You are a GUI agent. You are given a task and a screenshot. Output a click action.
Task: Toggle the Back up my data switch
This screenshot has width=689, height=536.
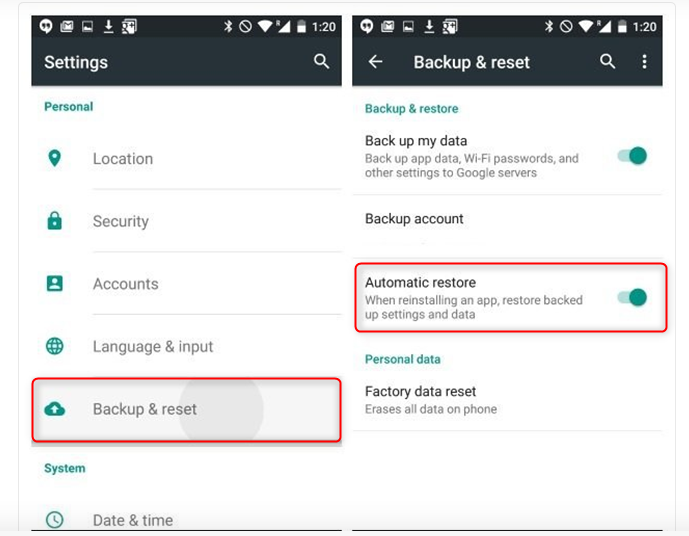[632, 156]
